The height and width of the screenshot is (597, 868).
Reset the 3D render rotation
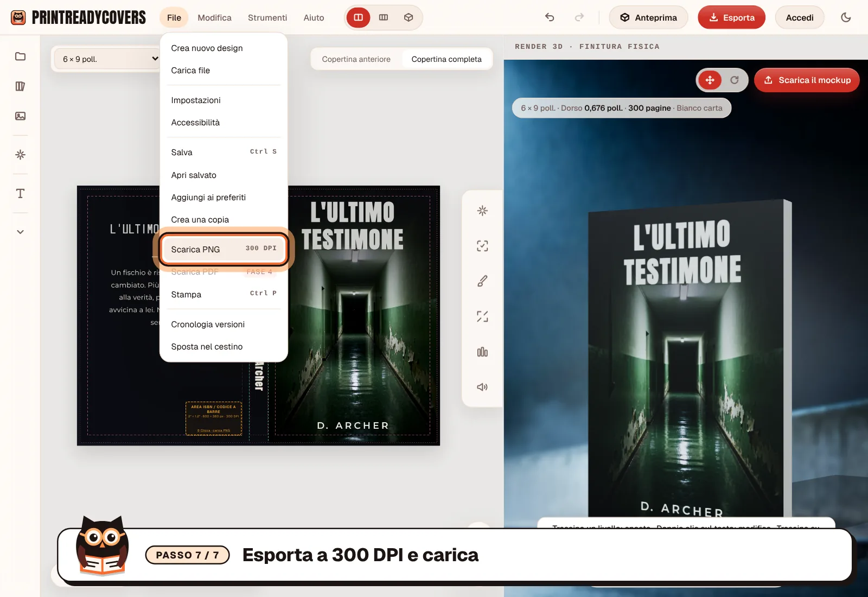click(x=735, y=80)
